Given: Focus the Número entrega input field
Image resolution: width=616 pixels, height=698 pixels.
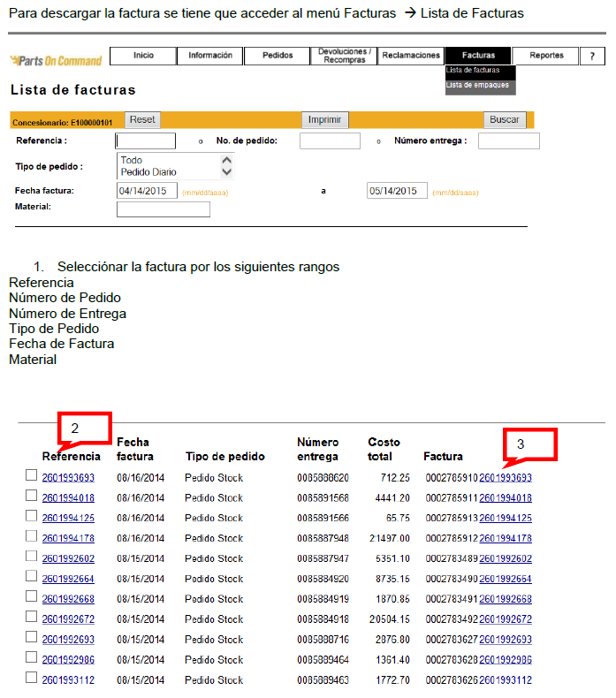Looking at the screenshot, I should 508,141.
